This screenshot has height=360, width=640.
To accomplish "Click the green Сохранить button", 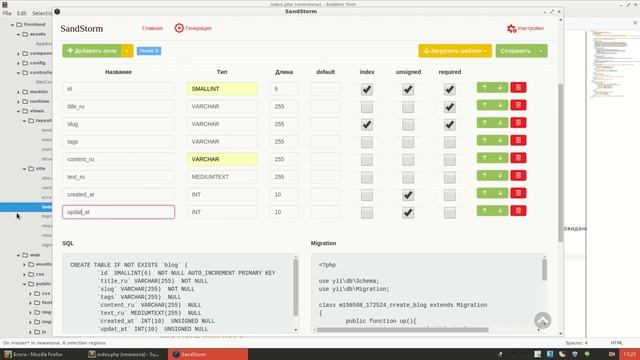I will [x=516, y=51].
